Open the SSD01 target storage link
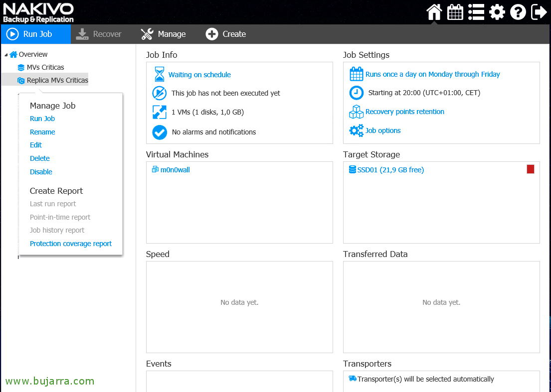Image resolution: width=551 pixels, height=392 pixels. 391,170
